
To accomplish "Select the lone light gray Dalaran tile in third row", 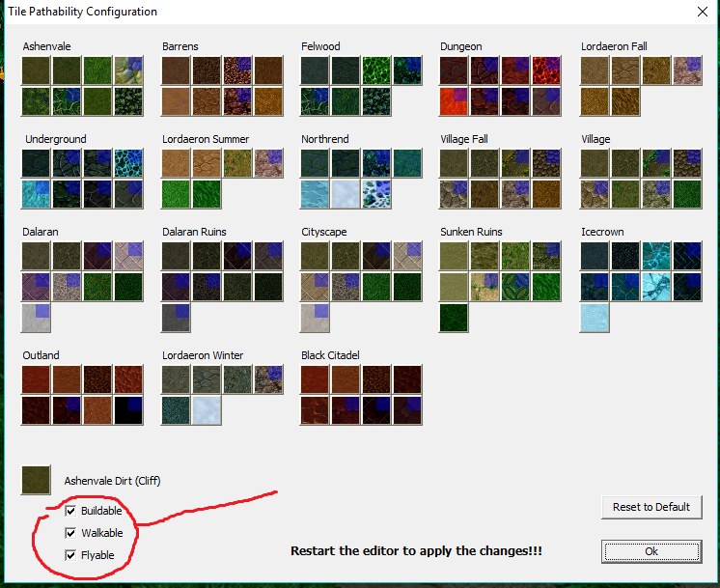I will click(x=36, y=318).
